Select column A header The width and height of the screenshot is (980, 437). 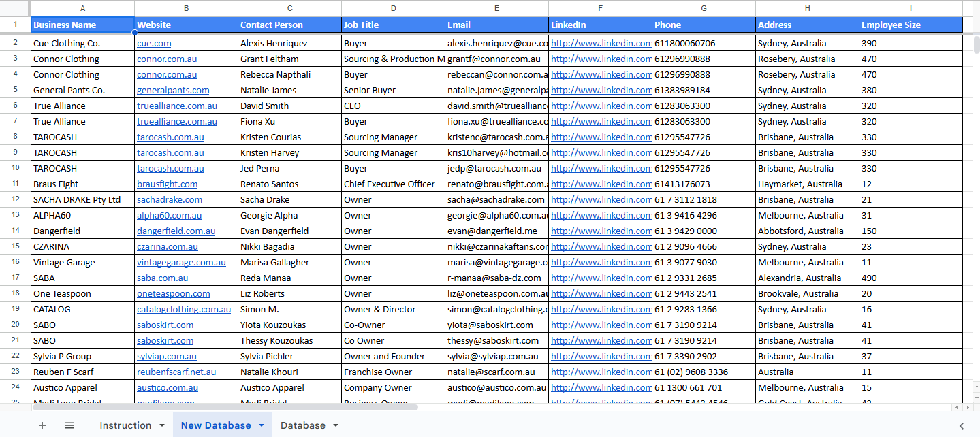(x=83, y=8)
